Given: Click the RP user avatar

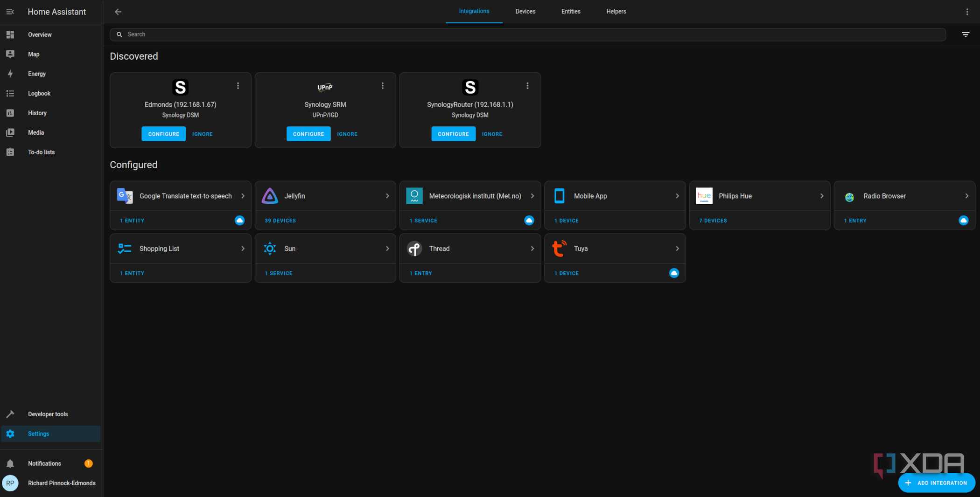Looking at the screenshot, I should (10, 483).
